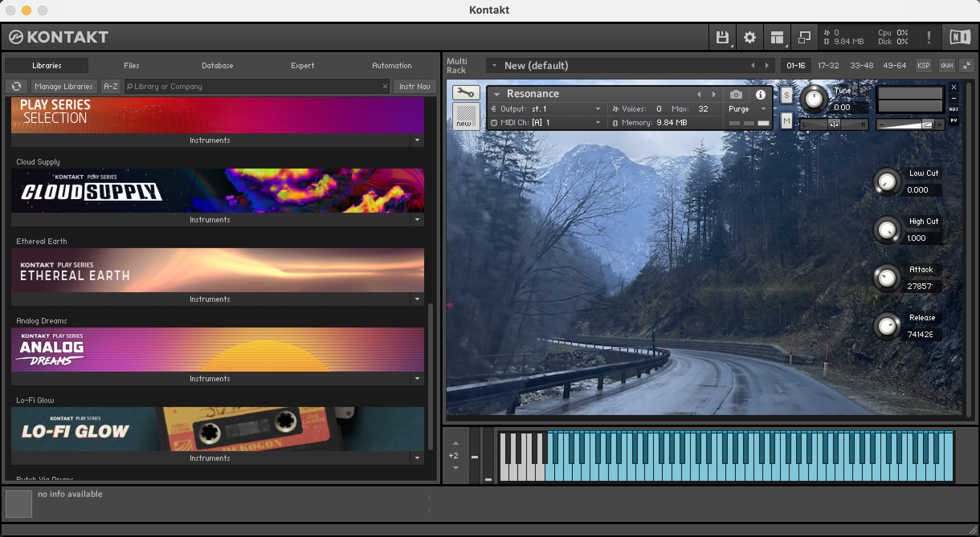Image resolution: width=980 pixels, height=537 pixels.
Task: Click the center pan marker icon
Action: tap(834, 125)
